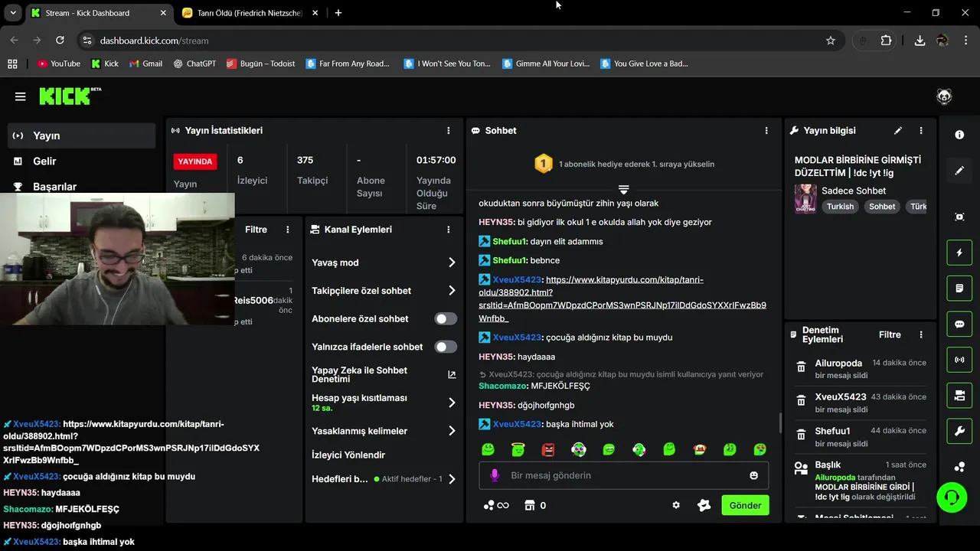Viewport: 980px width, 551px height.
Task: Open Yayın İstatistikleri panel options menu
Action: click(449, 131)
